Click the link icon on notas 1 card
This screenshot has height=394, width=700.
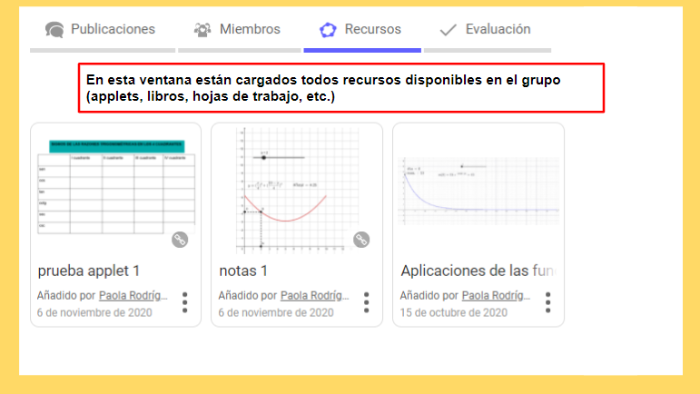pos(361,240)
